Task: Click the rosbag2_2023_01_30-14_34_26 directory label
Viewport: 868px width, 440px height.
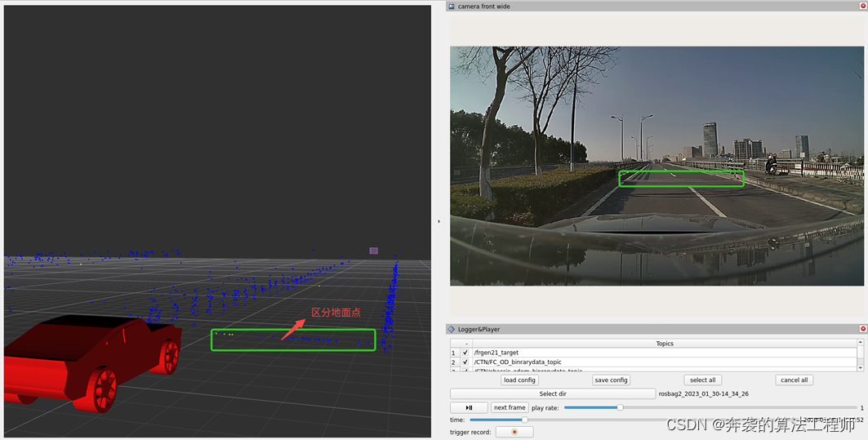Action: 703,393
